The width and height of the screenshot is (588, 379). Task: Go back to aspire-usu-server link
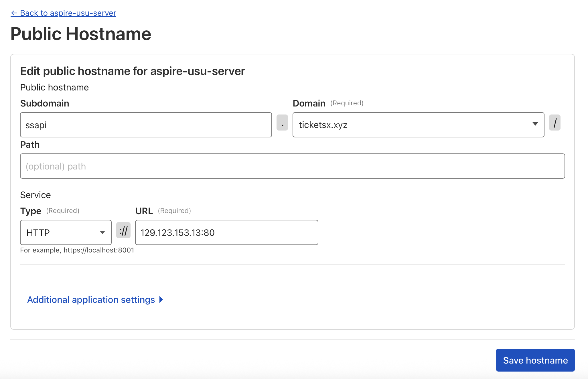[68, 13]
